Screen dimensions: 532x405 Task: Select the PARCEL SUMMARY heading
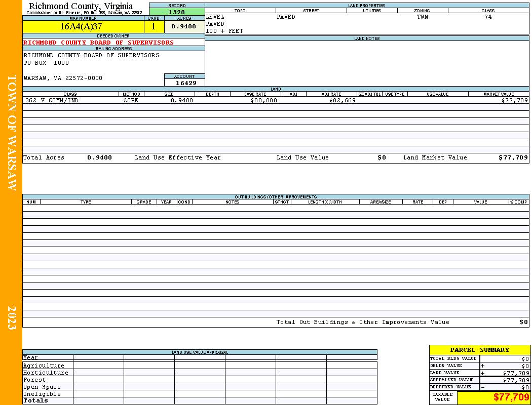(479, 350)
